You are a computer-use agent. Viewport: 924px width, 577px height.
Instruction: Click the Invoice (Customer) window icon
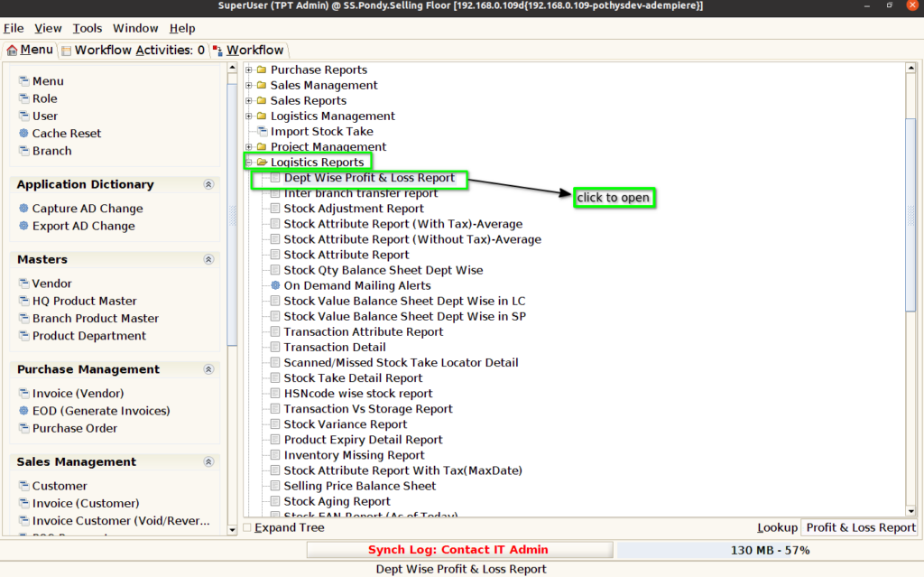click(23, 503)
